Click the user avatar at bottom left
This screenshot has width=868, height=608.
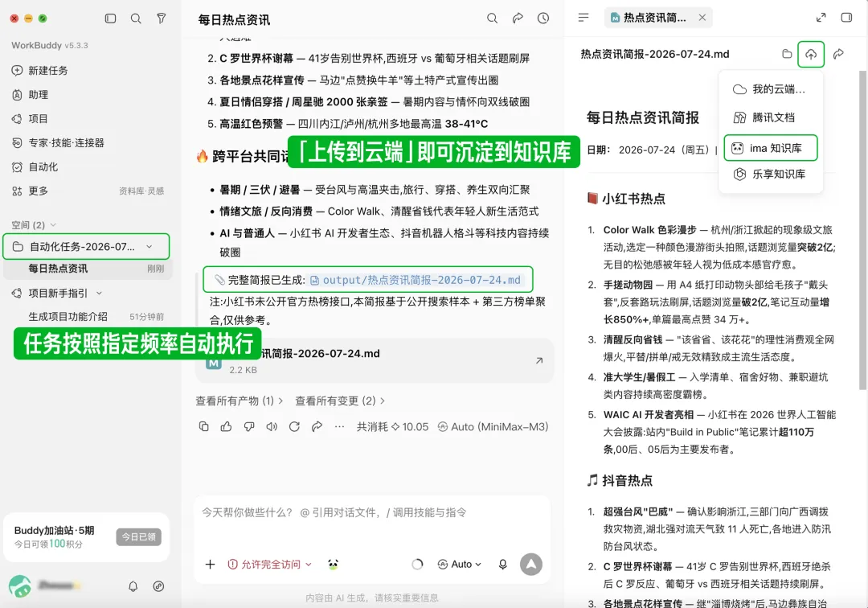(x=20, y=585)
